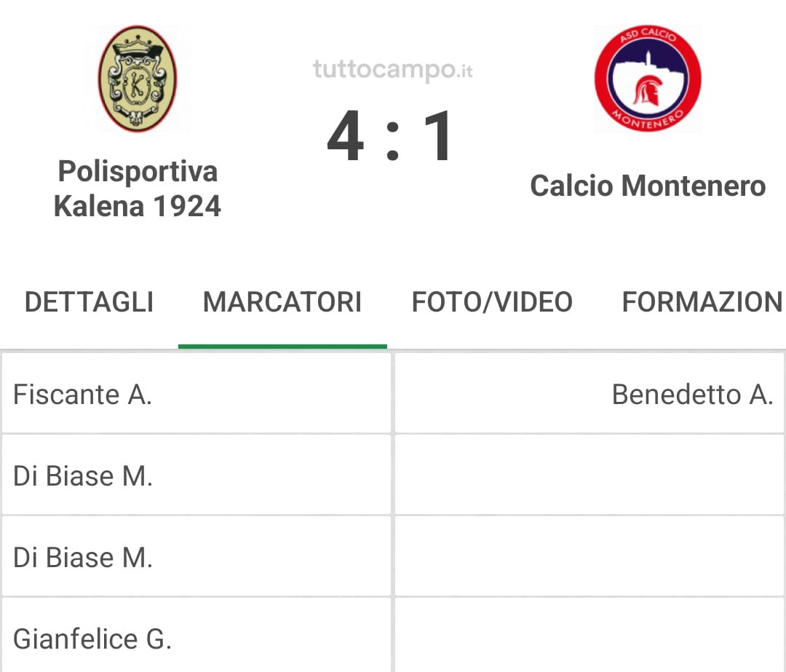Image resolution: width=786 pixels, height=672 pixels.
Task: Tap the ASD Calcio Montenero crest logo
Action: [648, 79]
